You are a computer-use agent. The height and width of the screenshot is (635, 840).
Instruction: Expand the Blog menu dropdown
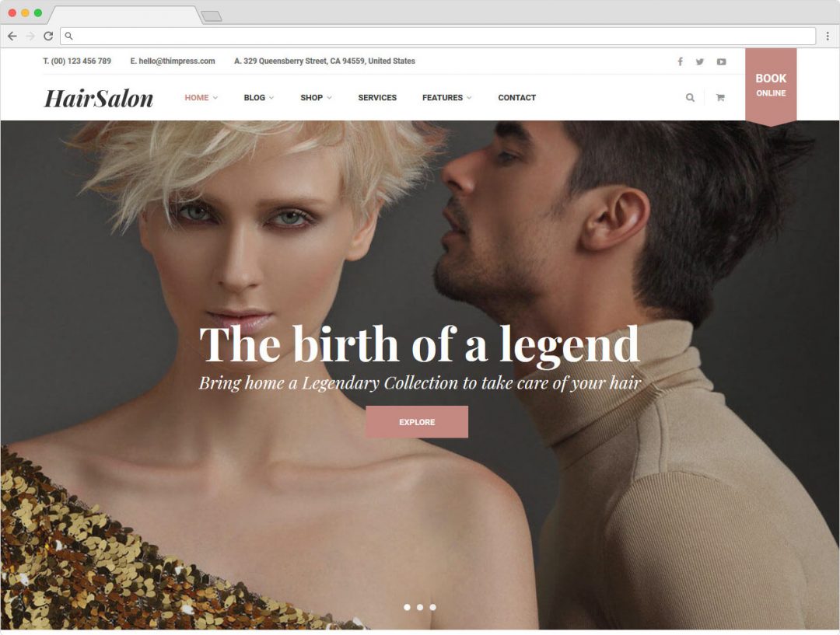259,97
